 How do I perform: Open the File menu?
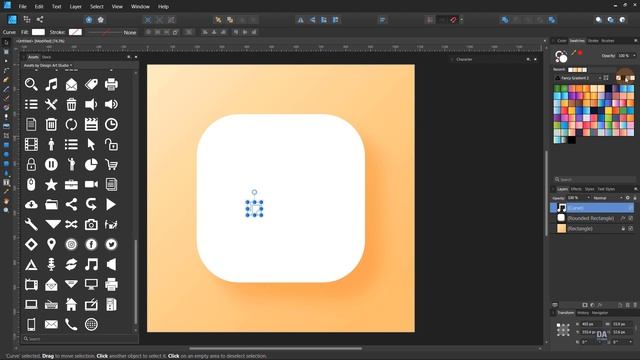click(x=22, y=7)
